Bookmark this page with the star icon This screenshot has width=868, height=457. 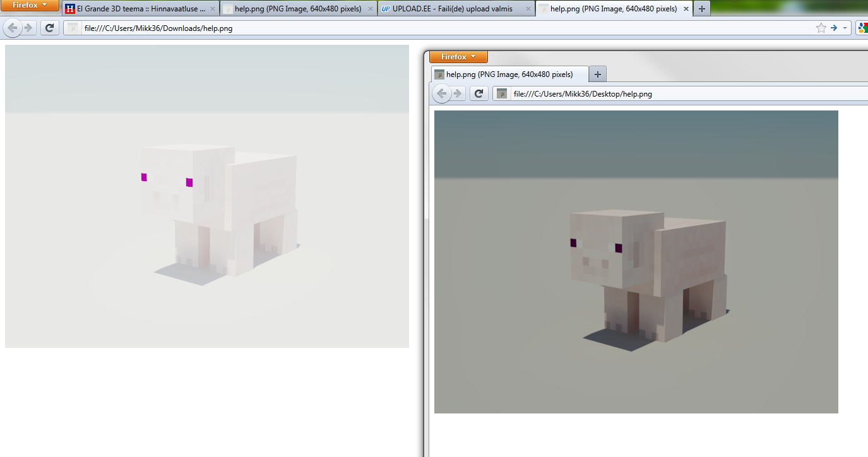click(x=821, y=28)
